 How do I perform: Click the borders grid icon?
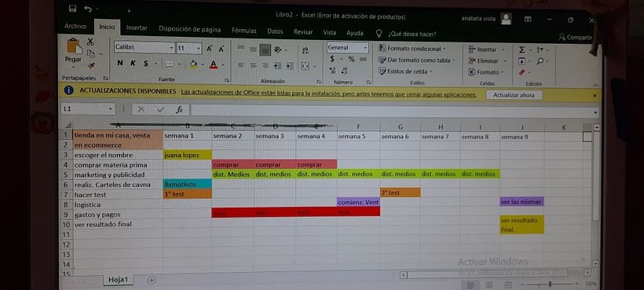coord(169,64)
